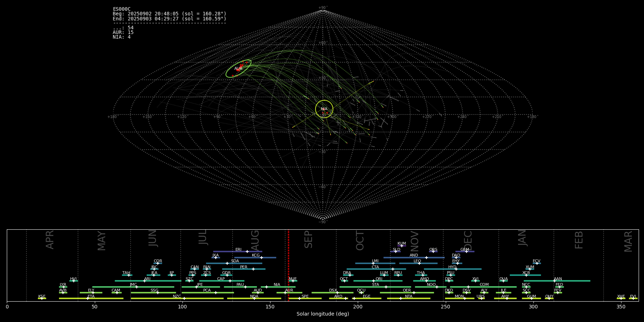Click the CAP shower label in timeline
The image size is (644, 322).
tap(221, 279)
